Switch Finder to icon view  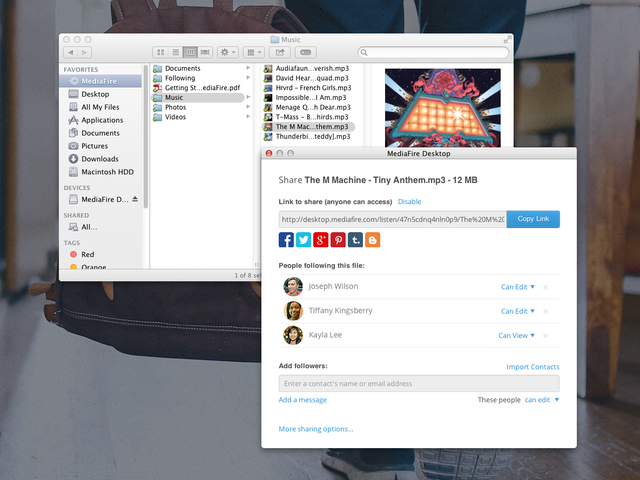[x=160, y=51]
